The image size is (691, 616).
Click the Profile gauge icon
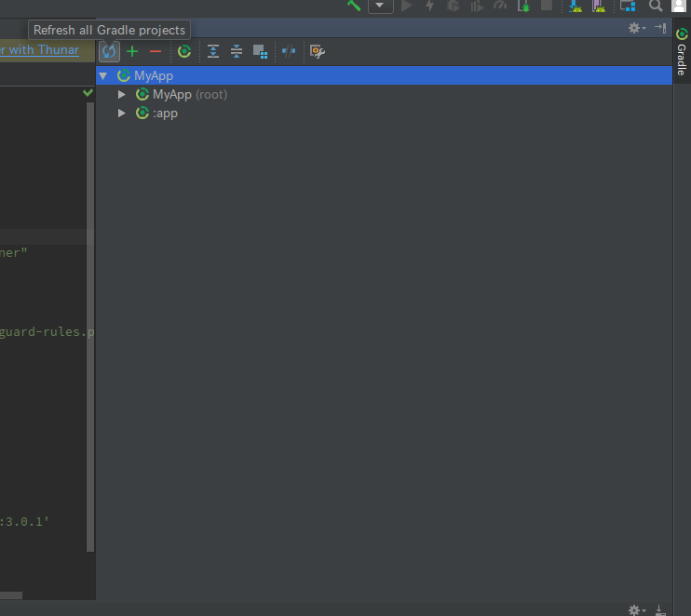click(500, 6)
